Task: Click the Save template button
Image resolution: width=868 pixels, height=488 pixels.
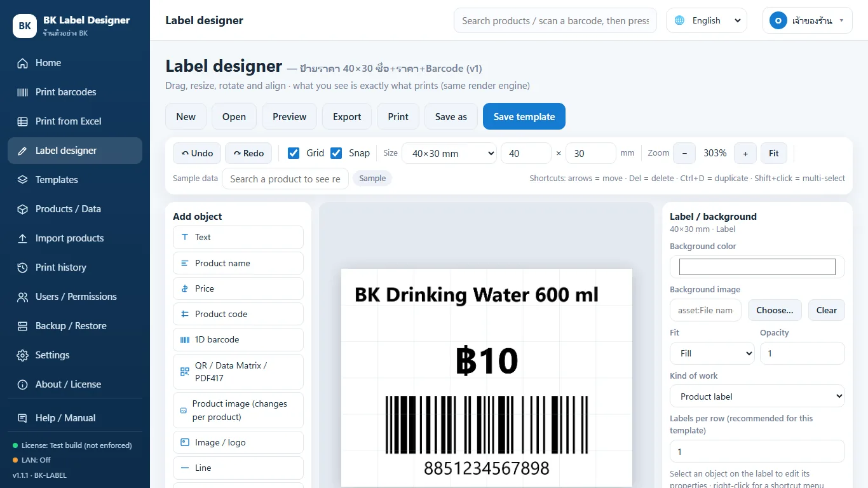Action: [524, 116]
